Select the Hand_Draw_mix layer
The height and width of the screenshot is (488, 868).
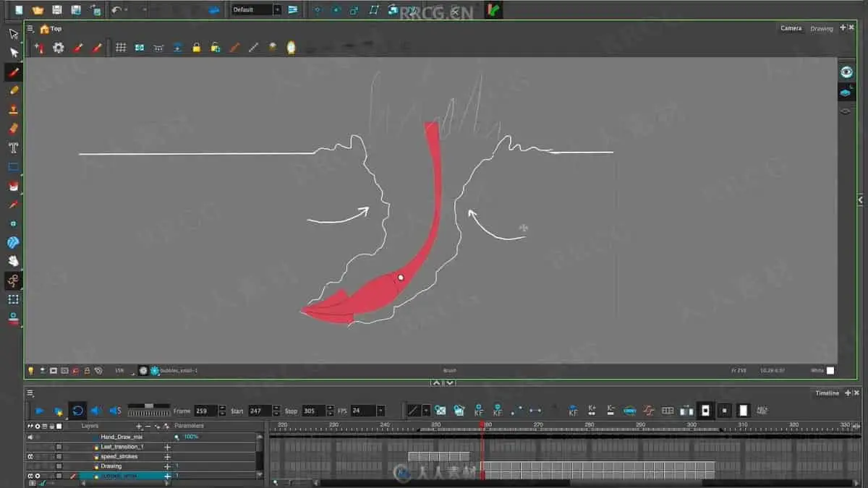(x=122, y=437)
